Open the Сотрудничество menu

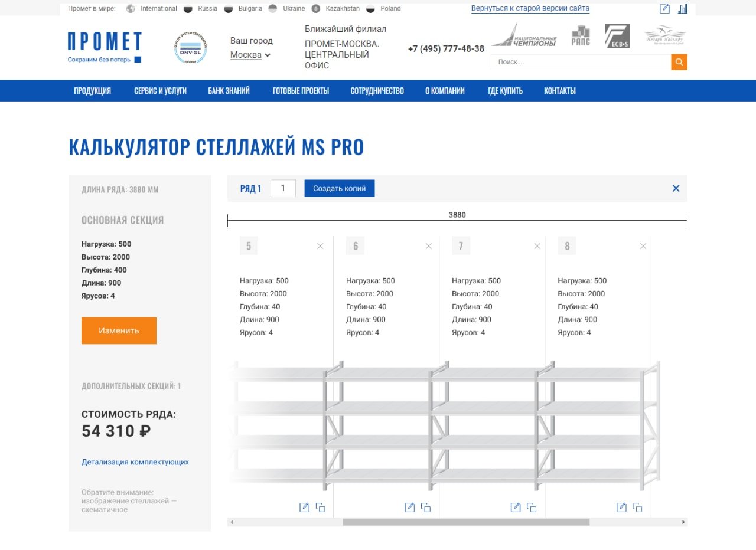click(377, 91)
